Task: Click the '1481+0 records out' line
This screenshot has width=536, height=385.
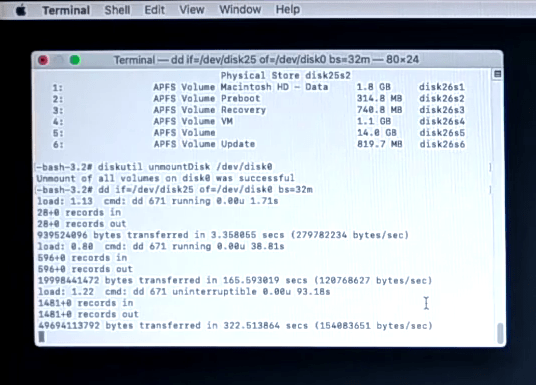Action: tap(88, 314)
